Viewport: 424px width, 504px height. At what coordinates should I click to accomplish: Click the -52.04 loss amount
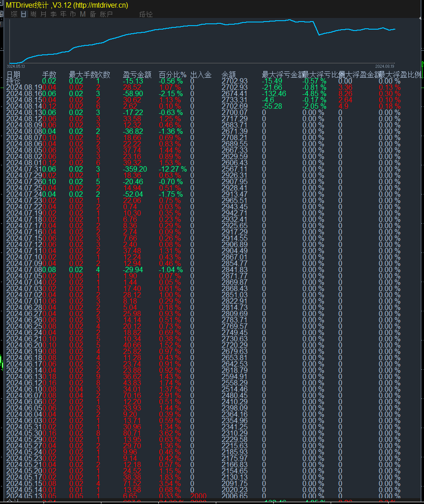pos(133,195)
